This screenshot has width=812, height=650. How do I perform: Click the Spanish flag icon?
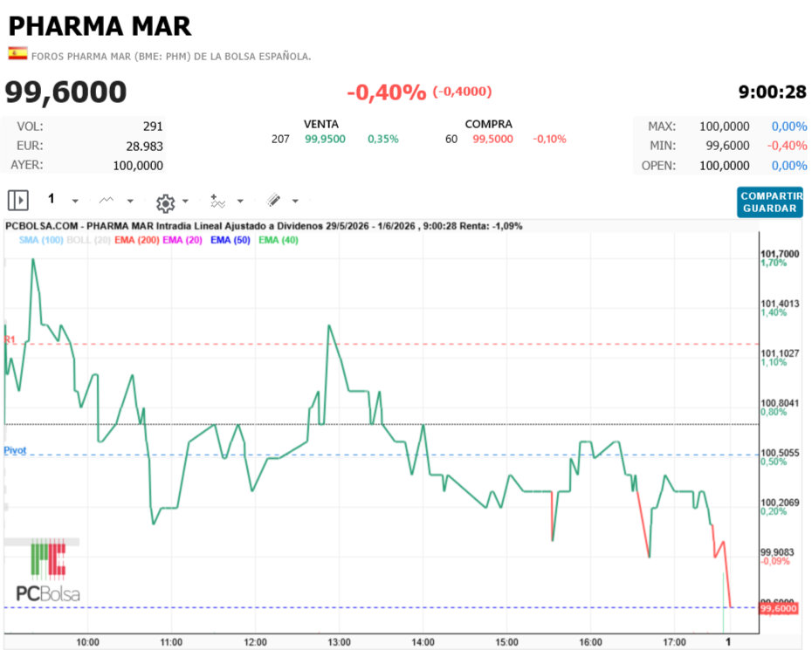pos(17,53)
